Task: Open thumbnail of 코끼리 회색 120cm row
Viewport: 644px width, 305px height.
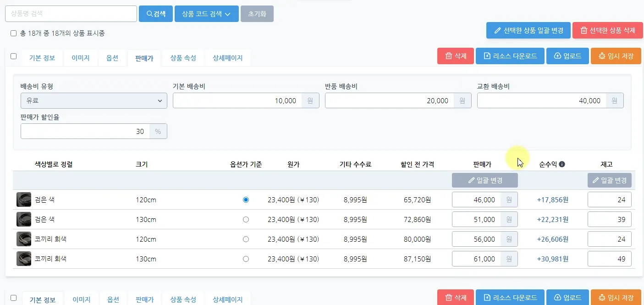Action: (24, 239)
